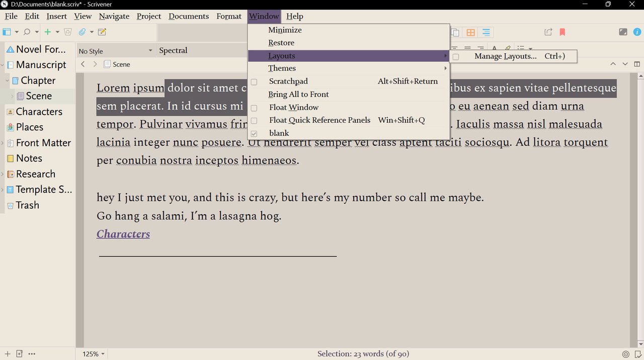Click the text color A icon
644x360 pixels.
pyautogui.click(x=495, y=49)
